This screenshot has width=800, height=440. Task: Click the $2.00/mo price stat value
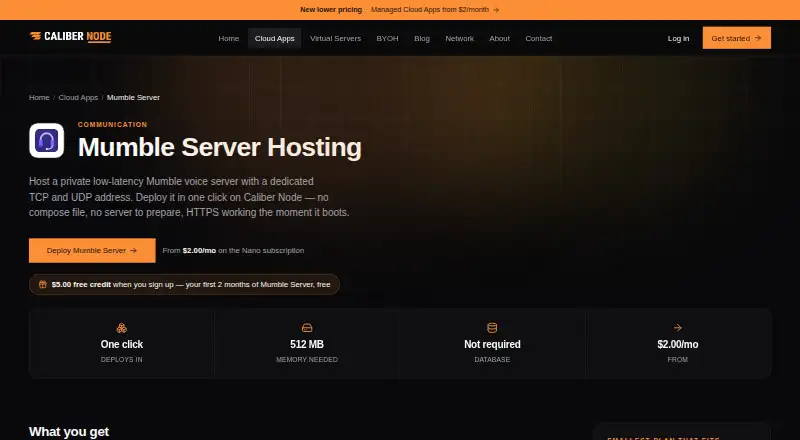coord(678,345)
